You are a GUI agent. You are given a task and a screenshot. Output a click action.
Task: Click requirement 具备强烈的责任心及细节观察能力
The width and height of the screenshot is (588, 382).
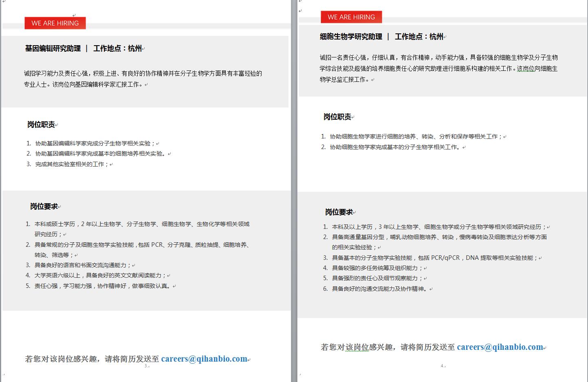click(x=377, y=278)
